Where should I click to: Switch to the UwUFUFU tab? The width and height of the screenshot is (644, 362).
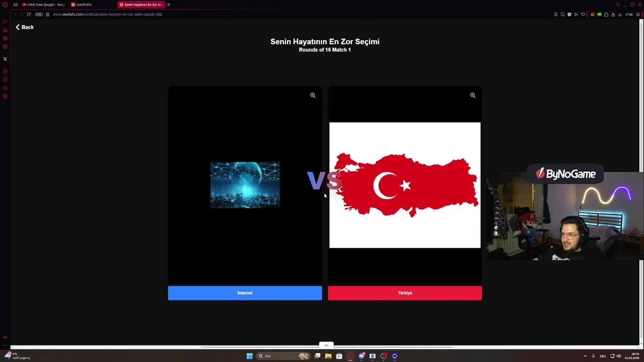pos(93,5)
